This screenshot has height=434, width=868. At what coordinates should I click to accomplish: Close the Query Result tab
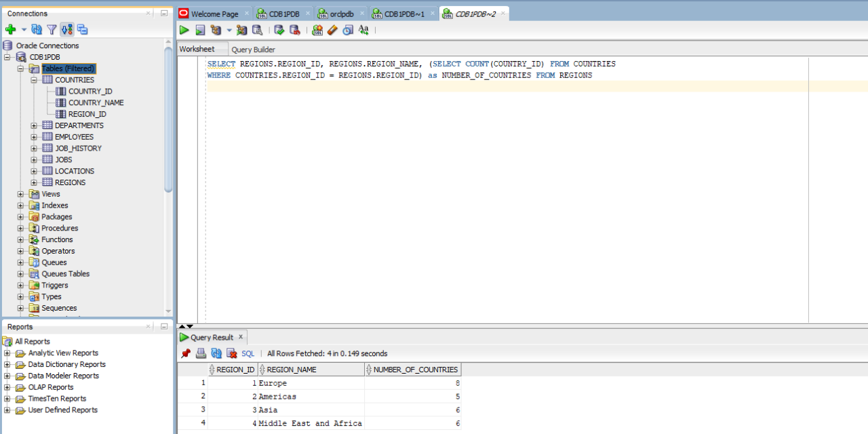[240, 337]
